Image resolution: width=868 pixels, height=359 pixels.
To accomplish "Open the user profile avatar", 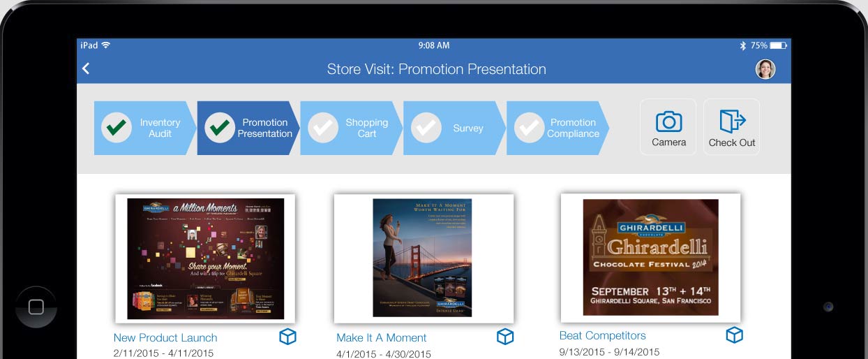I will pos(765,69).
